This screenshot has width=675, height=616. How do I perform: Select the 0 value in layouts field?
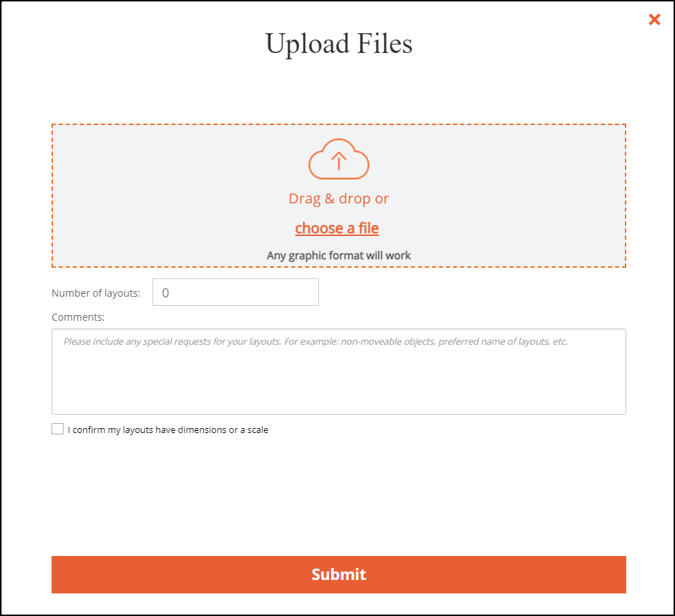coord(165,293)
